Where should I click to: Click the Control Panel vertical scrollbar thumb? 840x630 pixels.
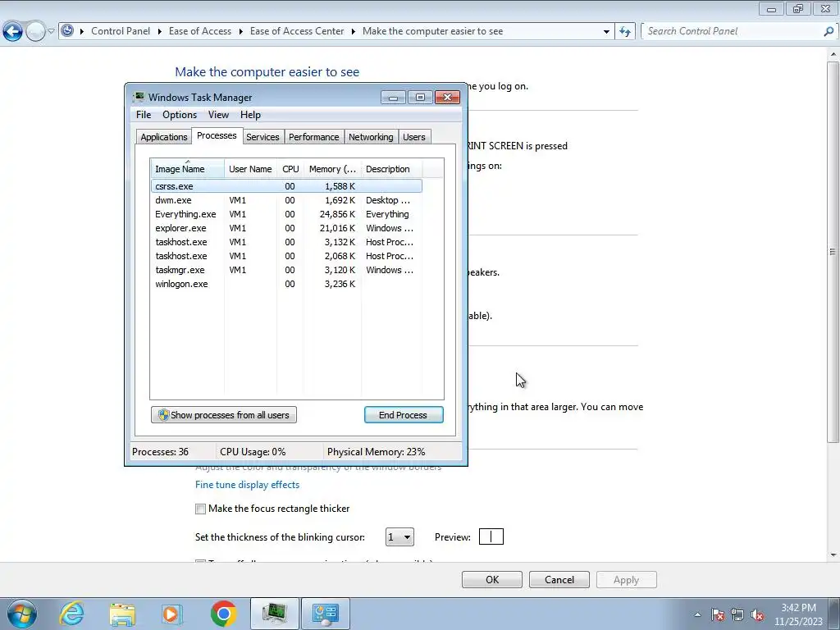(x=833, y=251)
